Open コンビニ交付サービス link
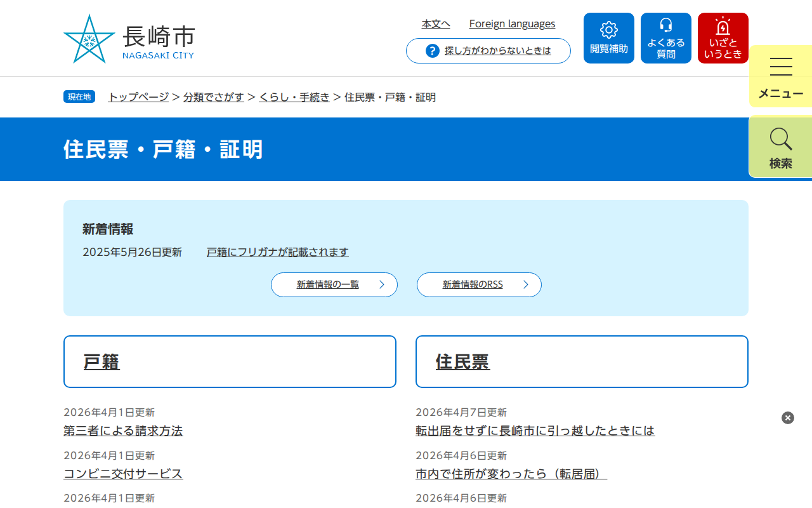Screen dimensions: 812x508 [123, 474]
